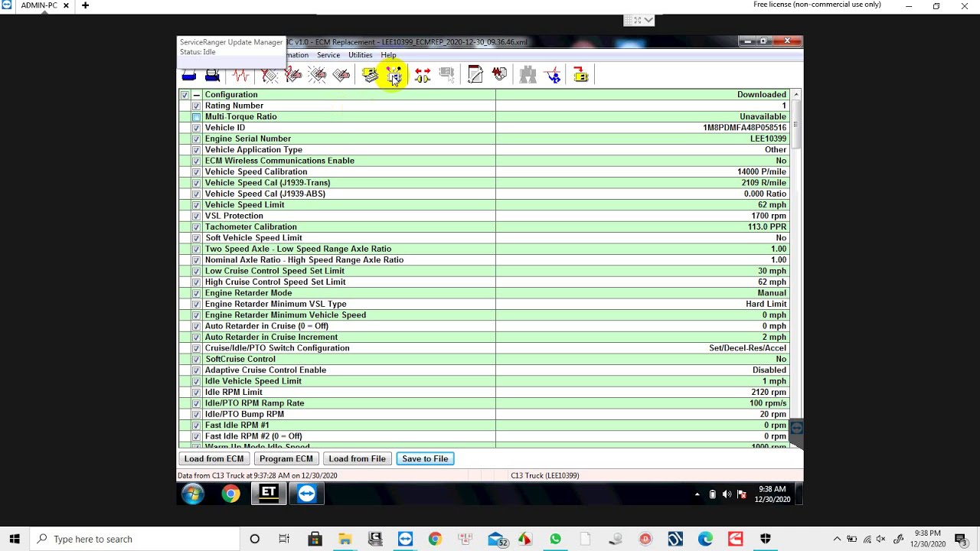Click the local taskbar search box

coord(135,539)
